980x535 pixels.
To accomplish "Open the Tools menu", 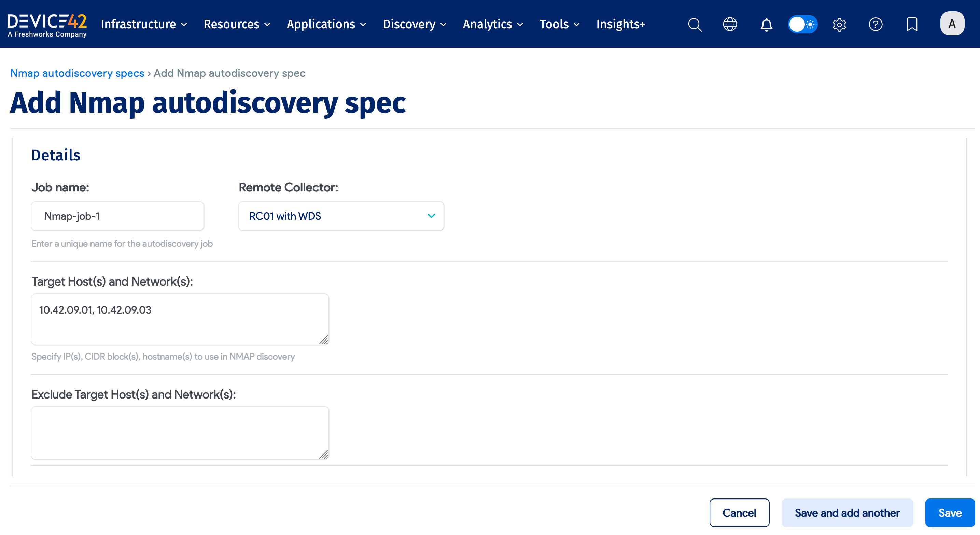I will point(559,24).
